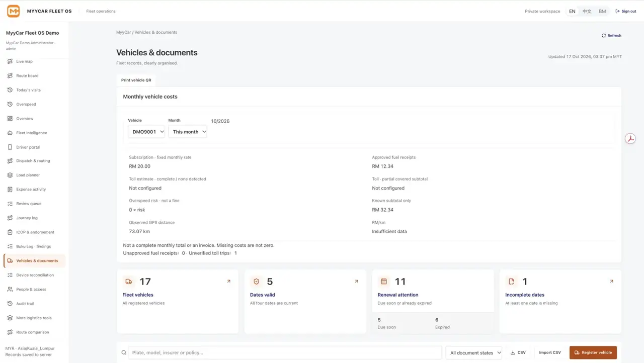The width and height of the screenshot is (644, 363).
Task: Open Fleet vehicles card arrow icon
Action: (228, 282)
